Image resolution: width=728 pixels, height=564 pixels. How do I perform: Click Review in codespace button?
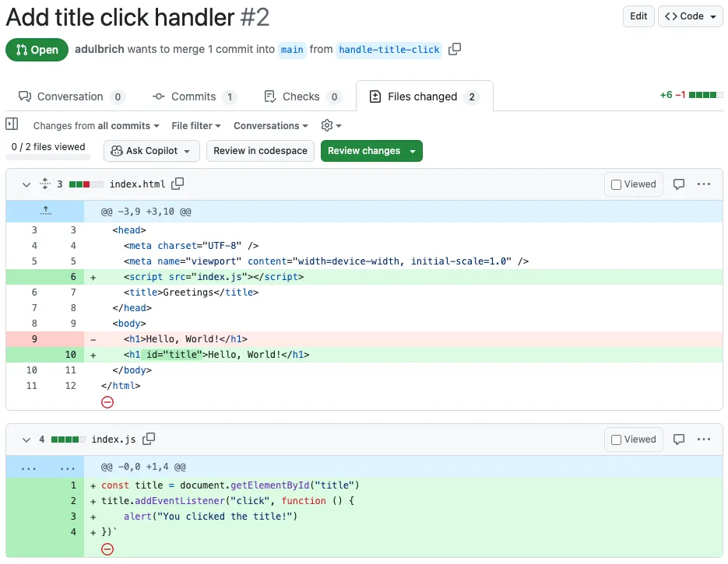[x=260, y=151]
